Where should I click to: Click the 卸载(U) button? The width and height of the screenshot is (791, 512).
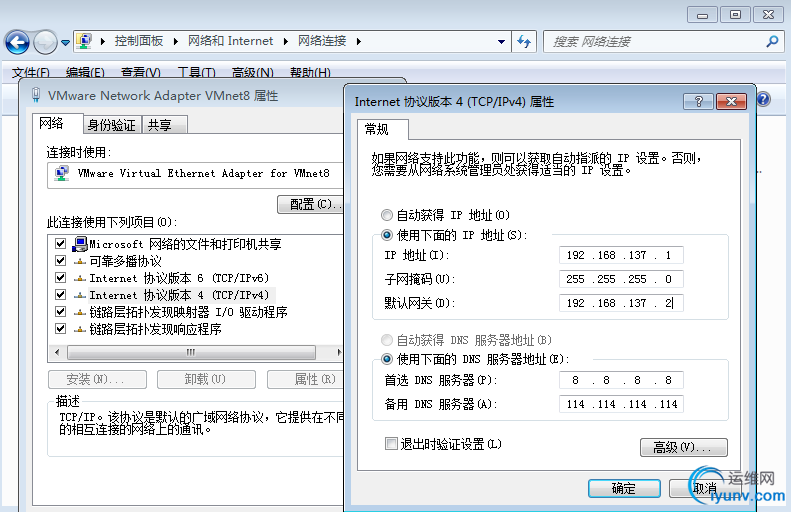point(206,379)
